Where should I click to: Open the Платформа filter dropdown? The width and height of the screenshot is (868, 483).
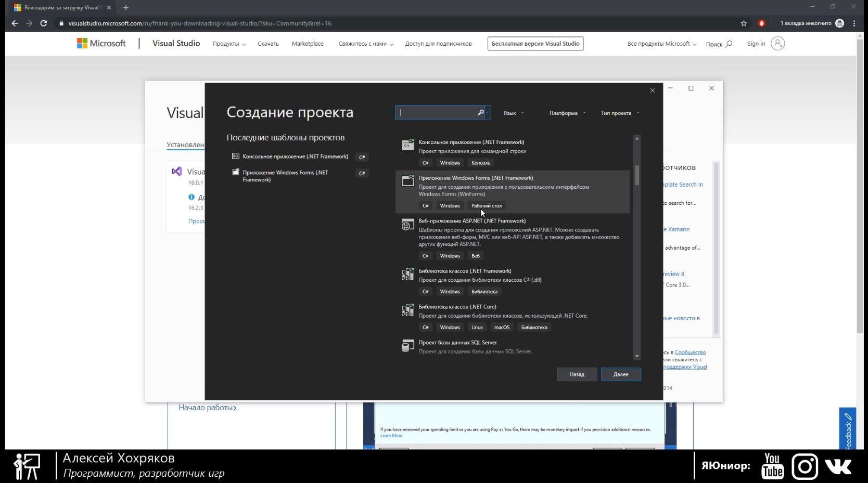click(x=567, y=113)
